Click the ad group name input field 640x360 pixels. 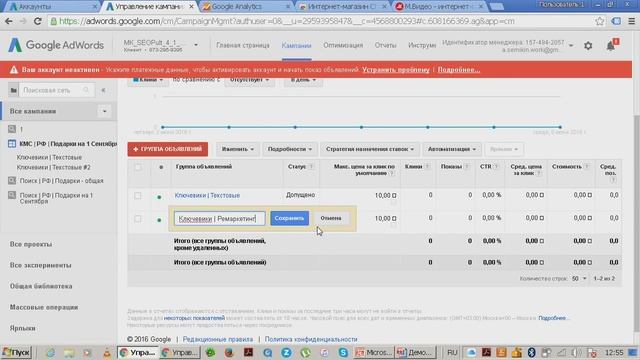tap(220, 219)
